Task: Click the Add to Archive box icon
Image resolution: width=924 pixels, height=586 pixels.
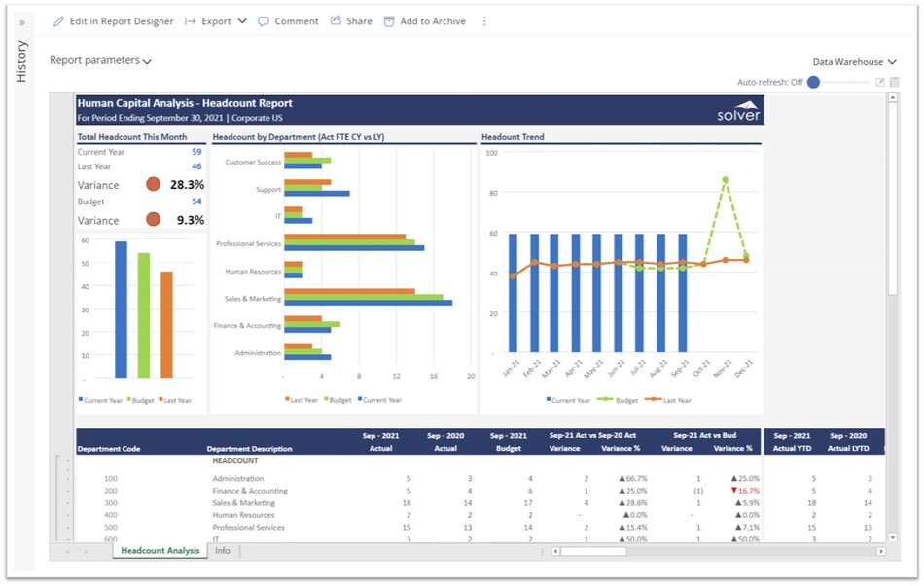Action: [389, 21]
